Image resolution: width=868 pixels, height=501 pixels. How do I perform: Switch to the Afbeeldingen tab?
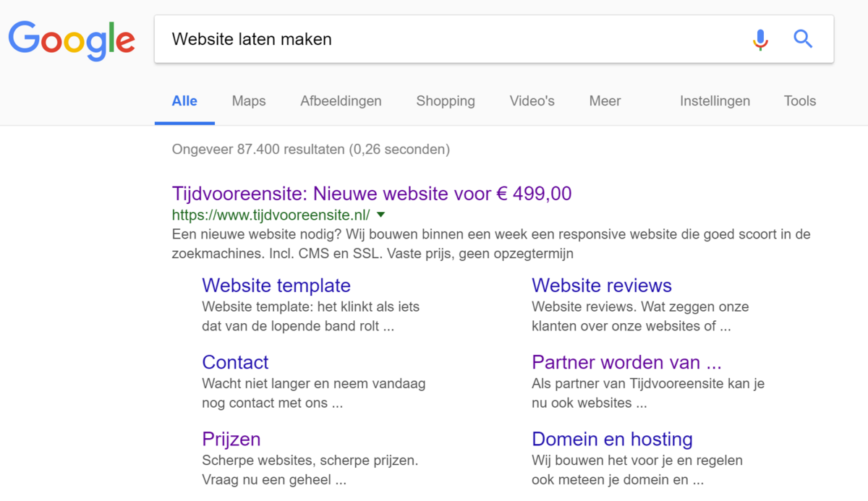[x=341, y=101]
